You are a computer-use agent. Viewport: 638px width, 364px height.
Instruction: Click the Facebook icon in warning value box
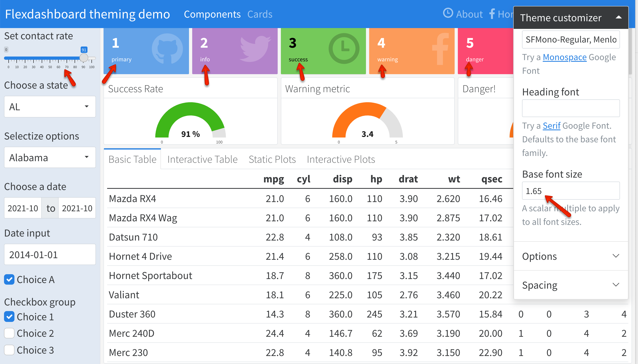(x=440, y=49)
